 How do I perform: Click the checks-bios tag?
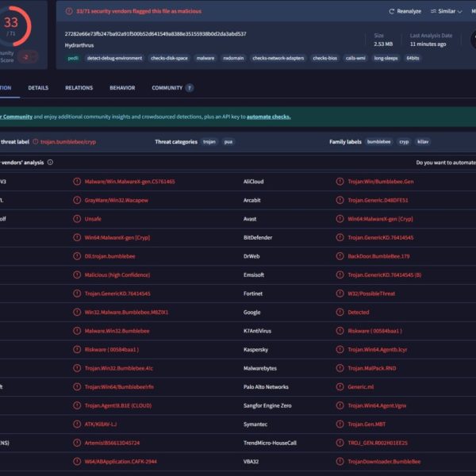coord(324,58)
